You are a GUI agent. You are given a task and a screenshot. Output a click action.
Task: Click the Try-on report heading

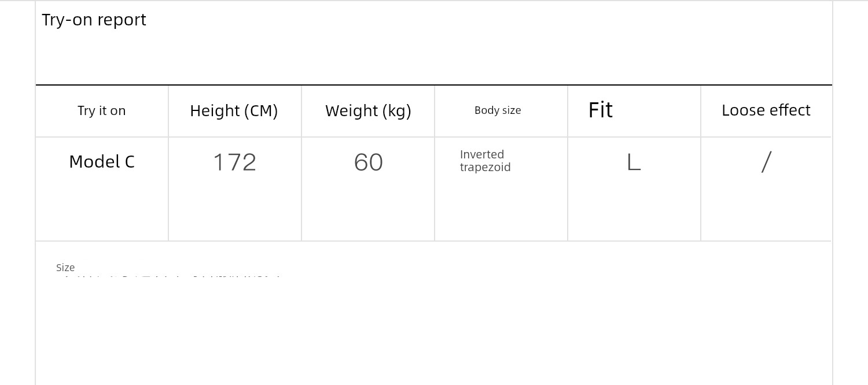click(x=94, y=20)
